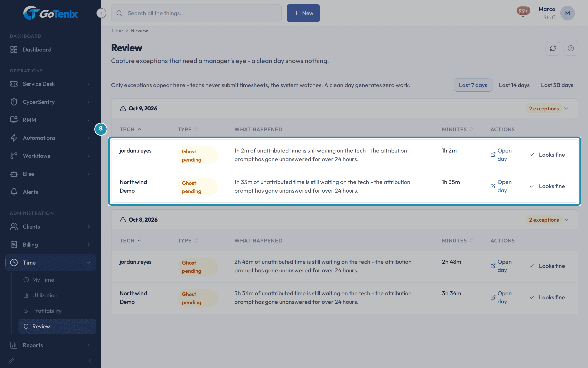This screenshot has width=588, height=368.
Task: Switch to Last 14 days
Action: (x=514, y=85)
